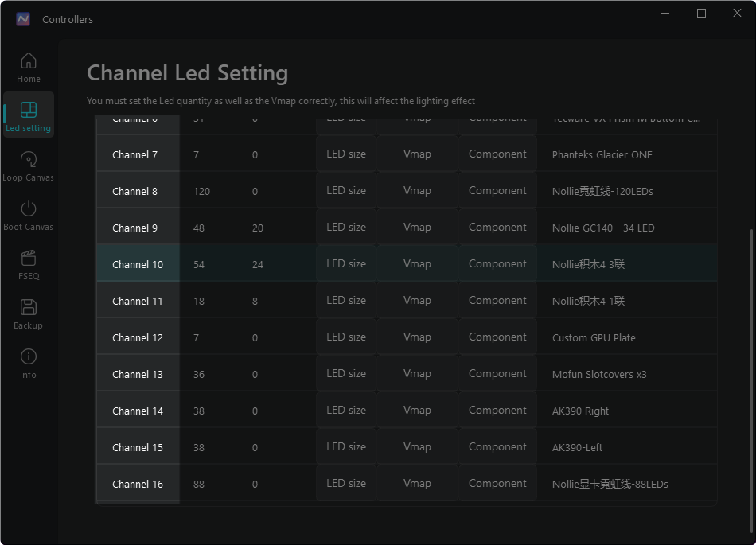Open Component for Channel 8
The height and width of the screenshot is (545, 756).
click(x=497, y=190)
